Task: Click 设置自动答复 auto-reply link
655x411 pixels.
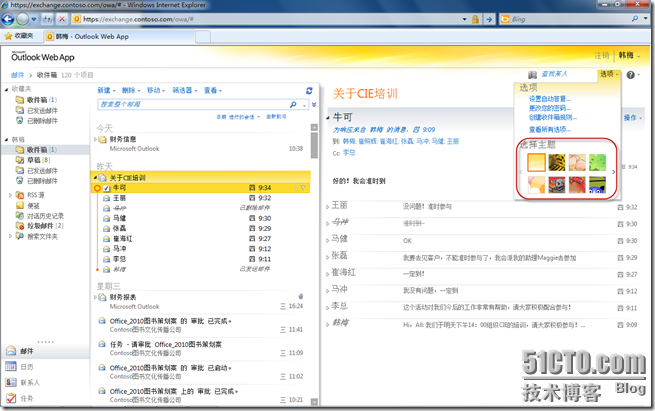Action: click(550, 99)
